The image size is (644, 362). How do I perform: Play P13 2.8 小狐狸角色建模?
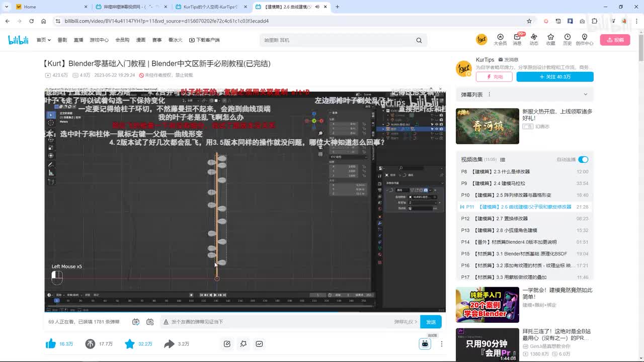coord(525,230)
